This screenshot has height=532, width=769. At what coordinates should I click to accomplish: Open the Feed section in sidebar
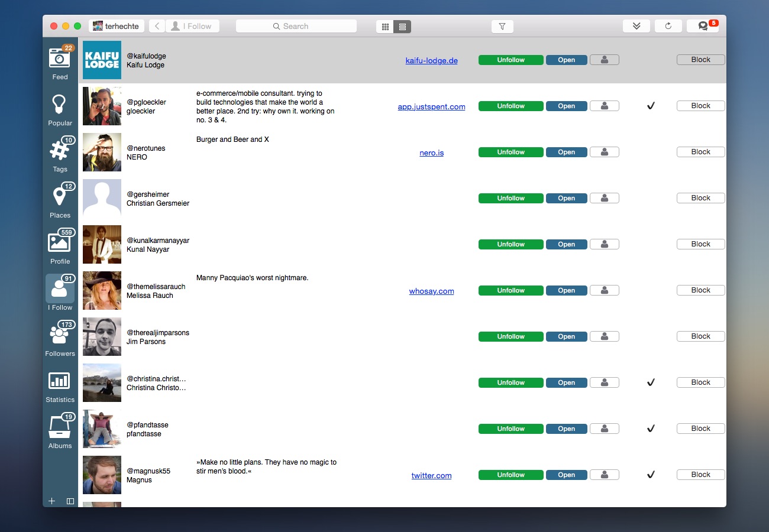(60, 61)
